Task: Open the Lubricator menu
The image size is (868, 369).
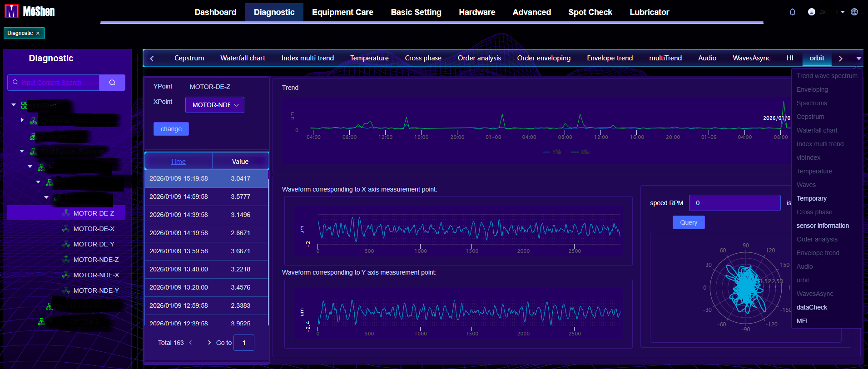Action: [x=650, y=12]
